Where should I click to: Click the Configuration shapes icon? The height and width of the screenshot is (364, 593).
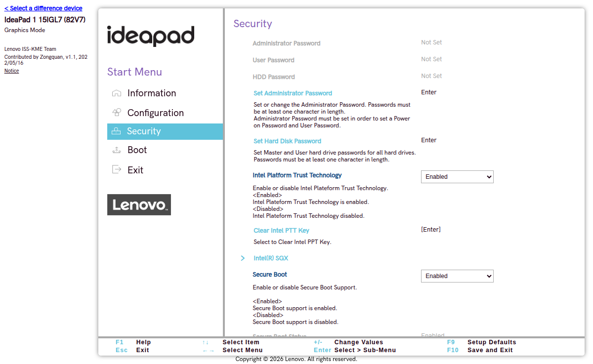(117, 113)
